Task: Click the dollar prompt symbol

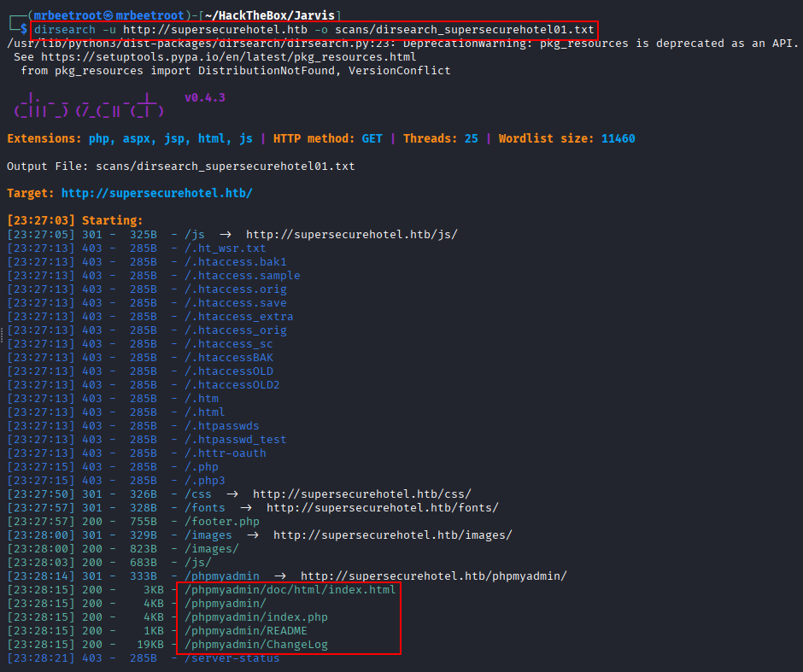Action: pyautogui.click(x=24, y=30)
